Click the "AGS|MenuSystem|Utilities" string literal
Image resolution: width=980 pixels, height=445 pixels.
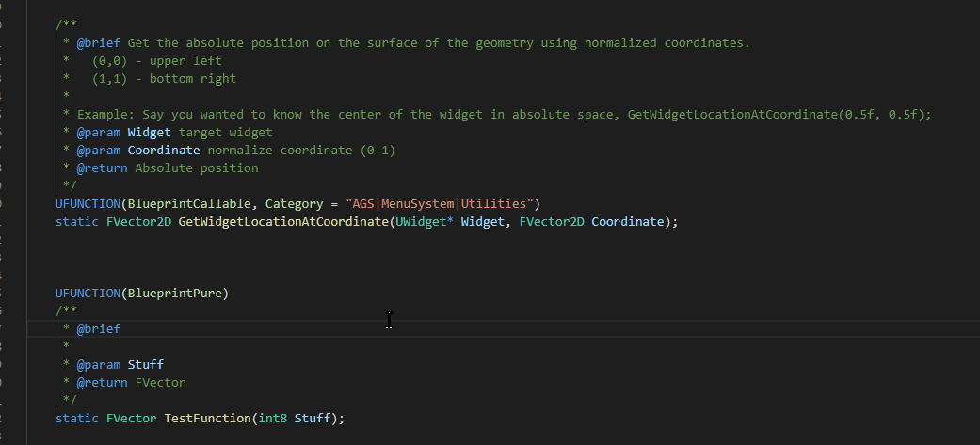click(439, 204)
